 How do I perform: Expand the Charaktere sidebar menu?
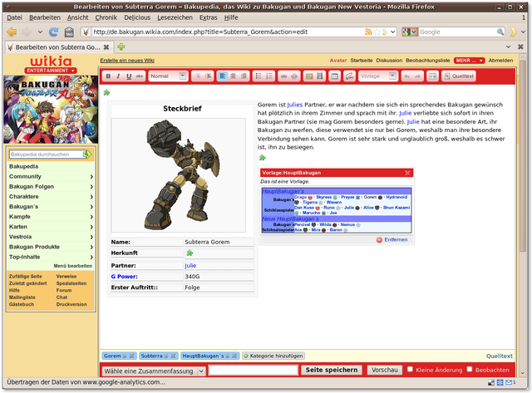tap(51, 197)
